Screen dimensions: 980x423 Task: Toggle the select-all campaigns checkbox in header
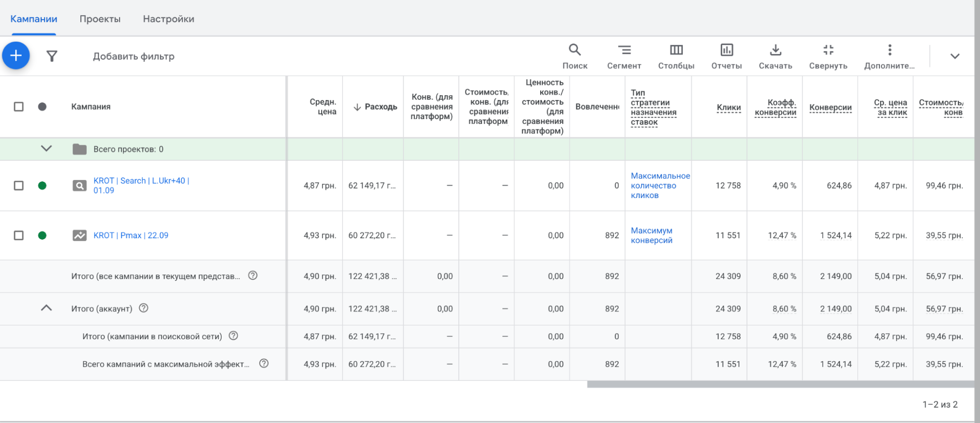[19, 107]
